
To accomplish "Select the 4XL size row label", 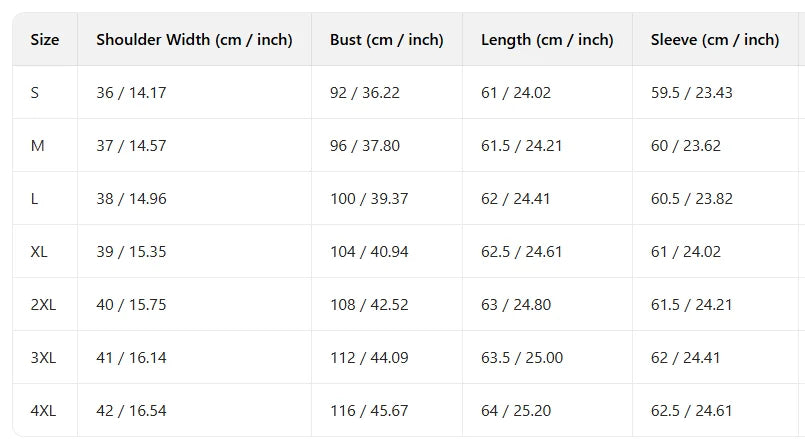I will coord(43,411).
